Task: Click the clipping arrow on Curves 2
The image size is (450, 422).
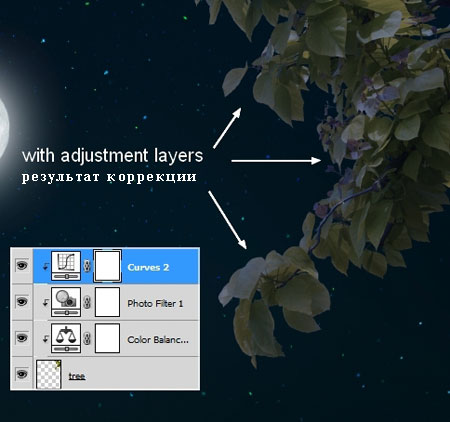Action: pos(46,266)
